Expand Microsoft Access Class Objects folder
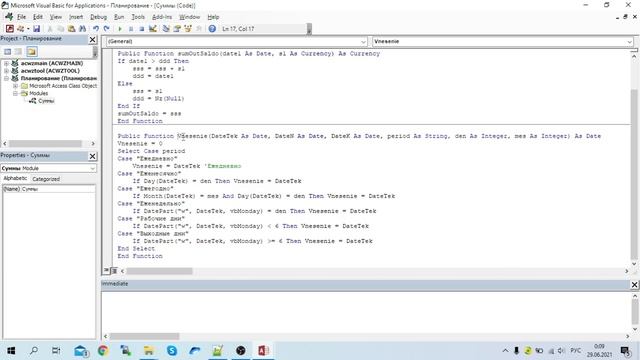640x360 pixels. pos(16,86)
